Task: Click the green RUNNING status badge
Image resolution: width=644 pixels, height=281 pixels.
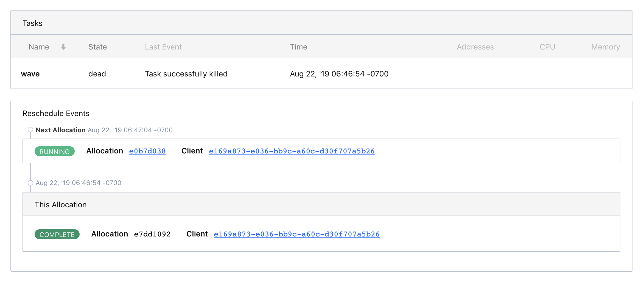Action: tap(54, 151)
